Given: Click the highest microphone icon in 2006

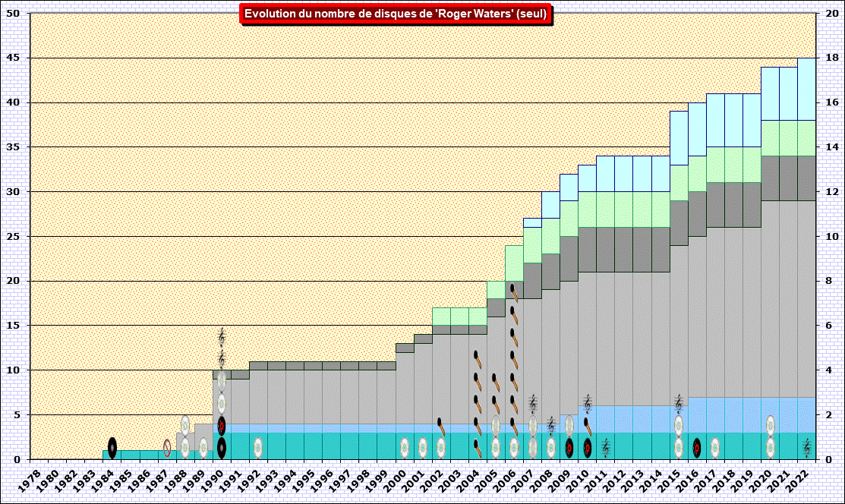Looking at the screenshot, I should click(x=514, y=293).
